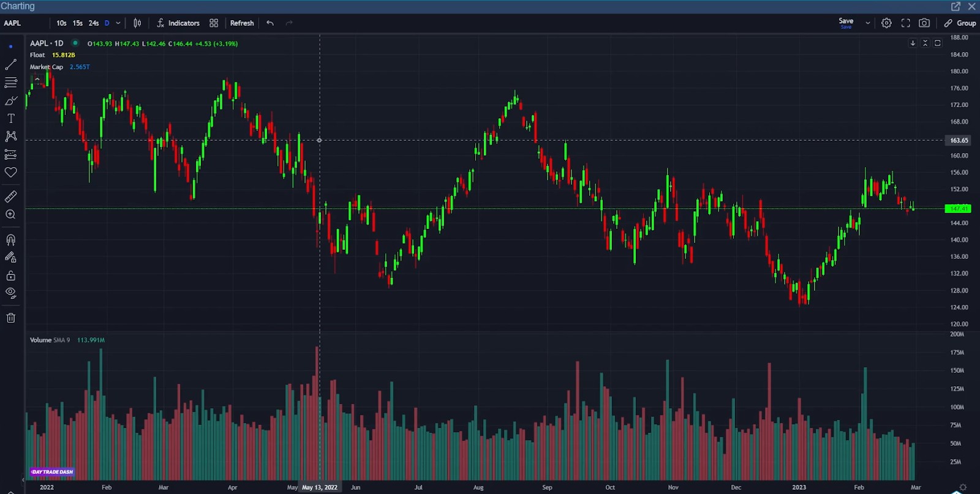Click the AAPL · 1D legend title
This screenshot has height=494, width=980.
[47, 43]
